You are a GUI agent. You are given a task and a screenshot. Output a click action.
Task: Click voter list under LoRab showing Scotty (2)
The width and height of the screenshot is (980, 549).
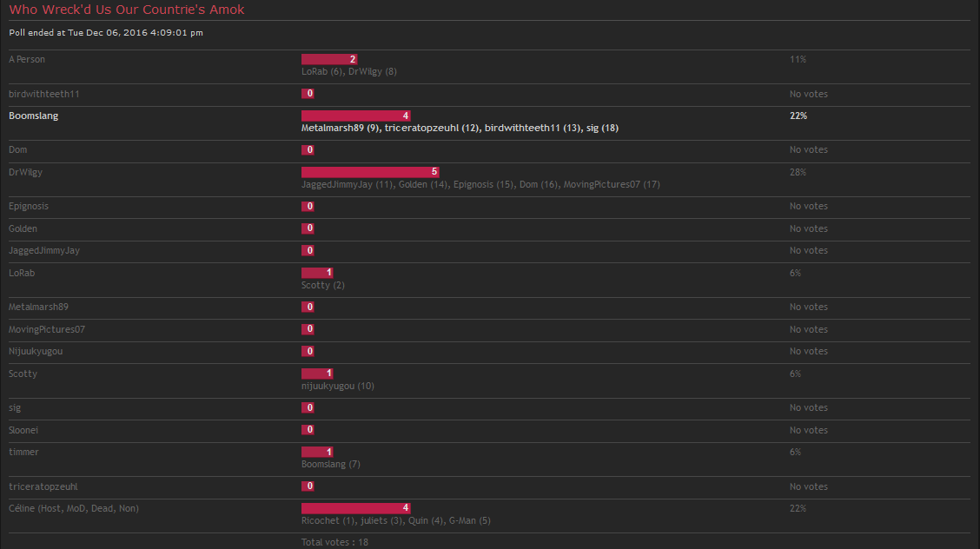click(x=323, y=285)
